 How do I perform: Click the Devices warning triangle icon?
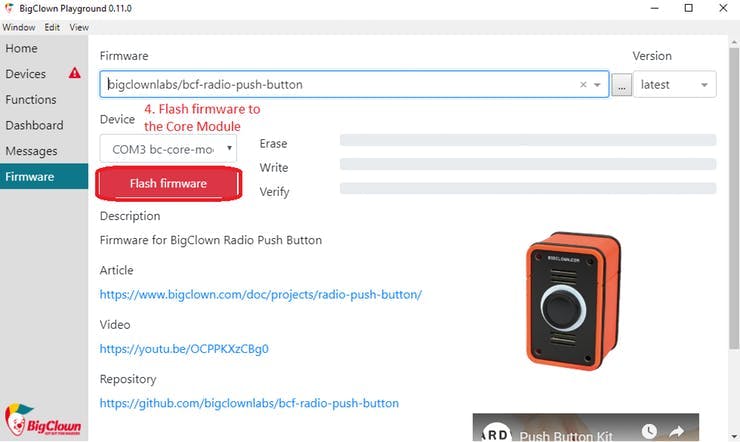pyautogui.click(x=75, y=73)
